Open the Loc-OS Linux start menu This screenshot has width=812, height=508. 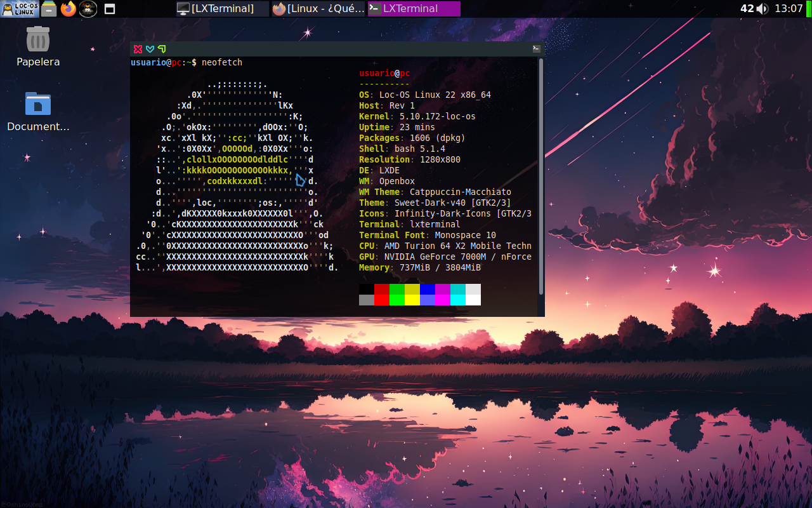coord(18,8)
